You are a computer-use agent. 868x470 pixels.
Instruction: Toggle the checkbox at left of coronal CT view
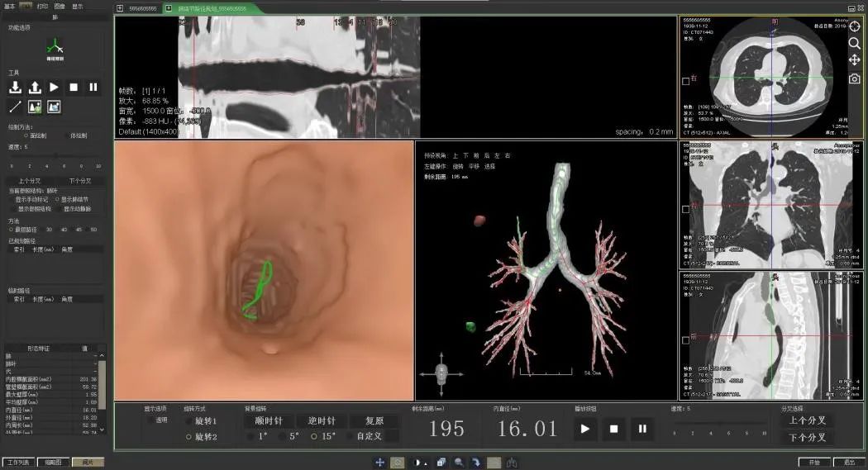[685, 209]
